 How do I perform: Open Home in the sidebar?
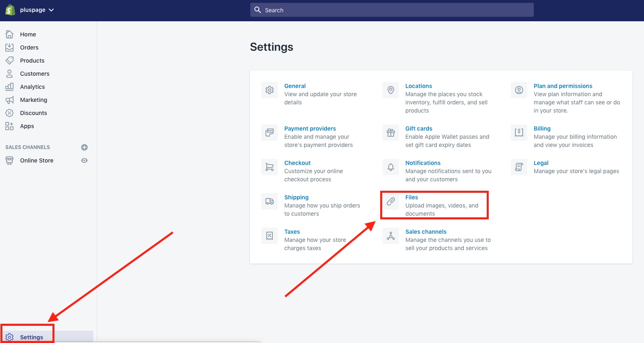tap(28, 34)
